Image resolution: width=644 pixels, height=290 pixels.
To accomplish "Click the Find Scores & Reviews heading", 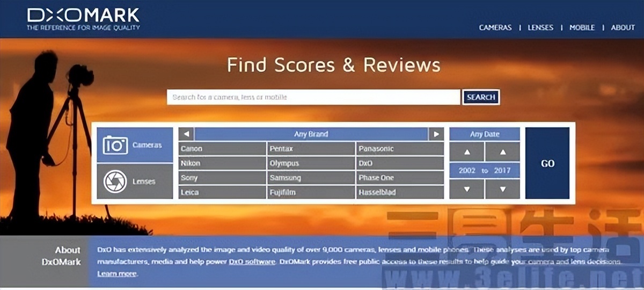I will [x=333, y=65].
